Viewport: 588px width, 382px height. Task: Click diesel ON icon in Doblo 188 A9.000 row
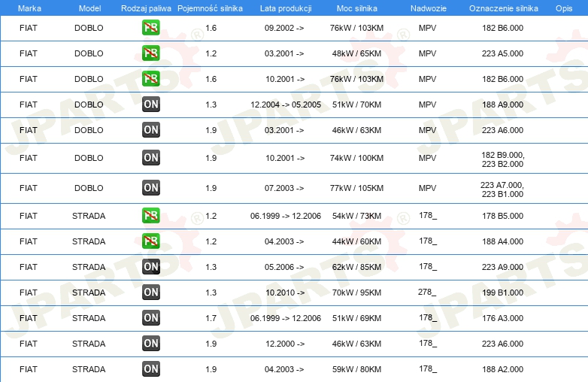click(x=150, y=105)
